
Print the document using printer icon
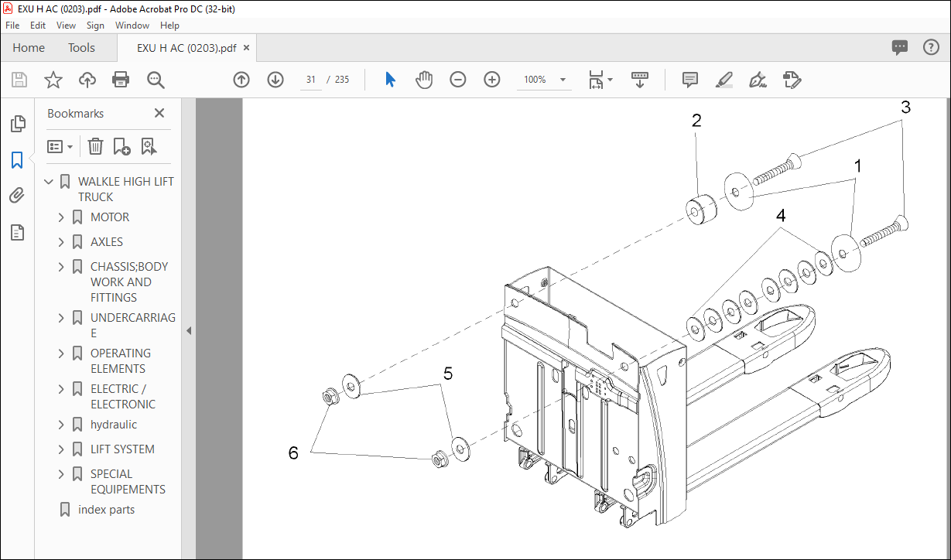click(121, 80)
